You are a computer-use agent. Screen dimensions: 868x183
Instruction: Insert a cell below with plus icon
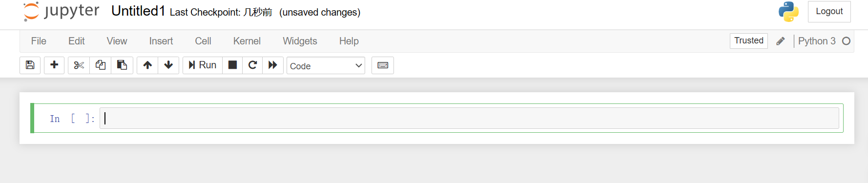pos(54,65)
